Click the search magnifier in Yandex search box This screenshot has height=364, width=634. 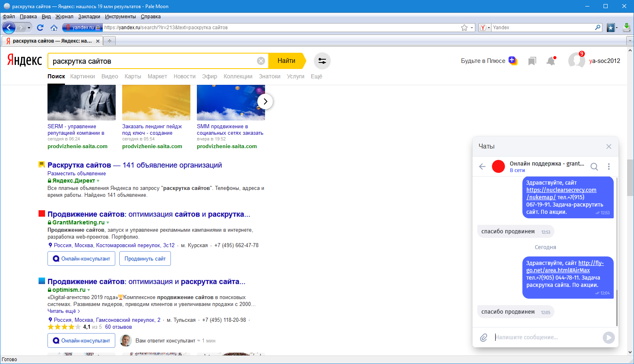point(597,28)
